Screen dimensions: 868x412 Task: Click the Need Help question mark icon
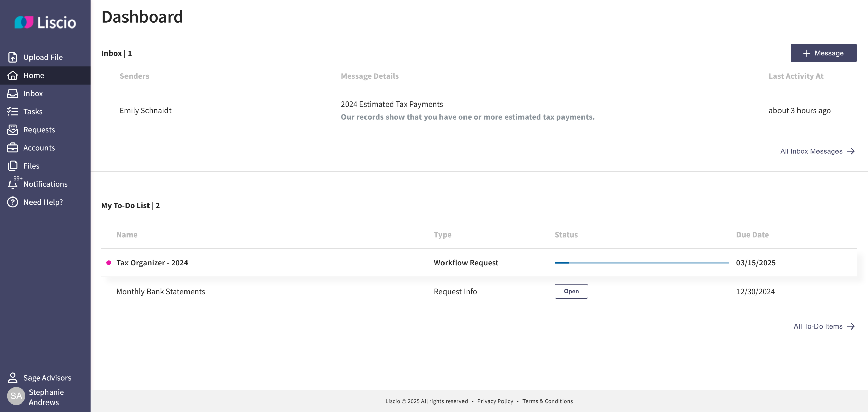[13, 202]
